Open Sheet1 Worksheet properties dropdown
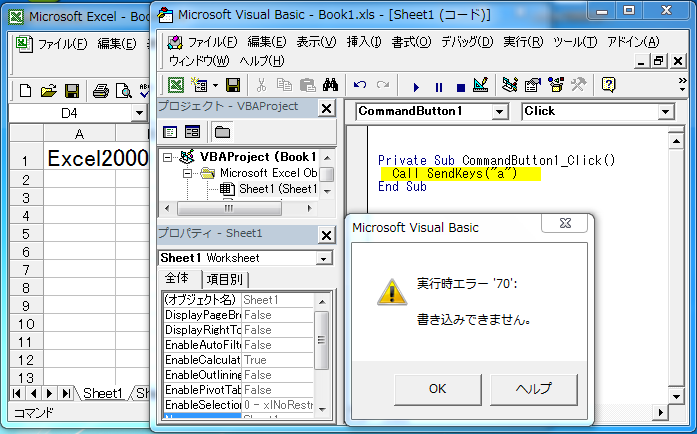Viewport: 697px width, 434px height. point(324,258)
